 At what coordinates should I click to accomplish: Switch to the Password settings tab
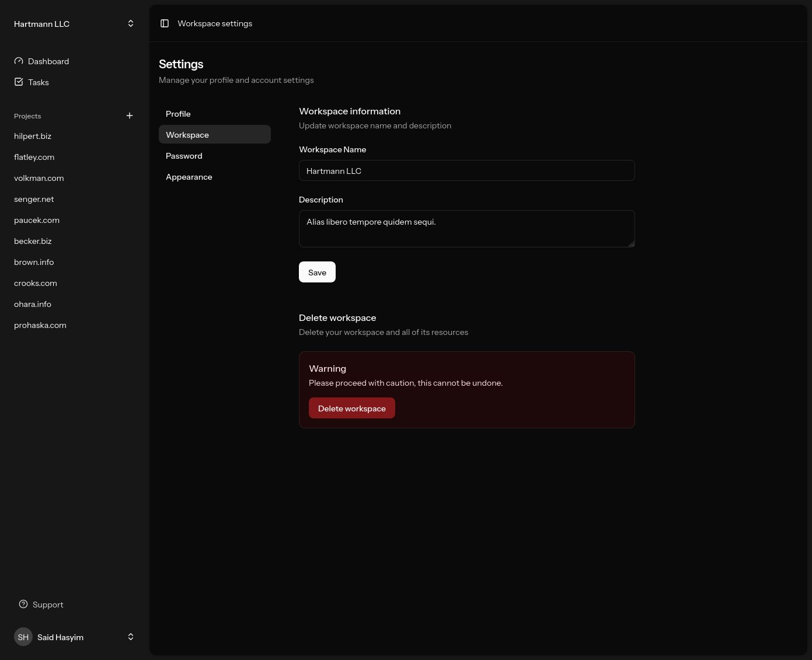pos(215,155)
